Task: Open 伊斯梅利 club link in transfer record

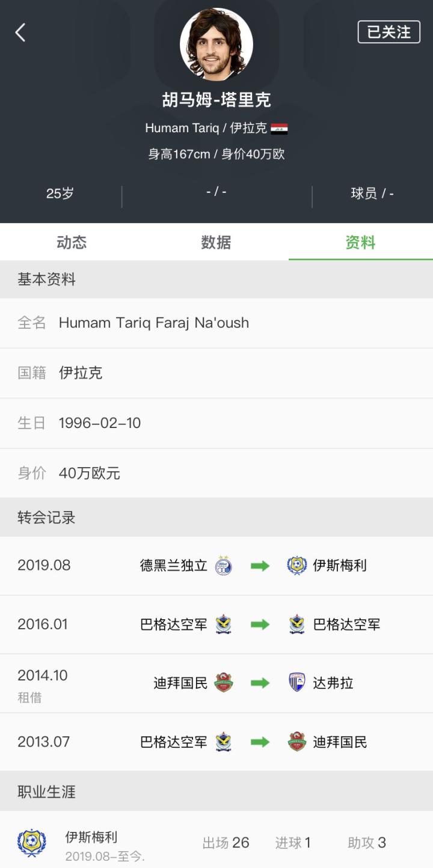Action: coord(340,566)
